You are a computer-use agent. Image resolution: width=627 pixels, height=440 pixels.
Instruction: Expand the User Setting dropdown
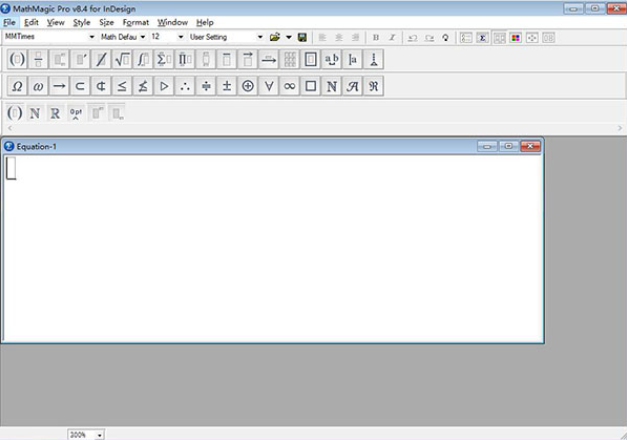tap(260, 37)
